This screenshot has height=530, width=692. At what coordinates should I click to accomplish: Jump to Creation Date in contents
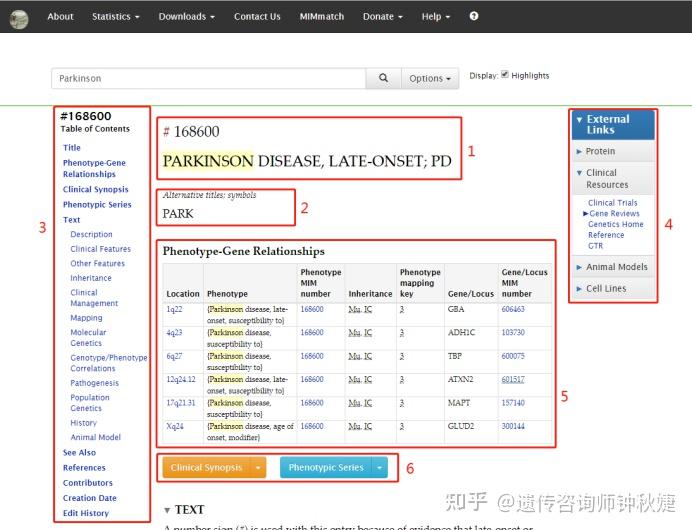click(90, 498)
